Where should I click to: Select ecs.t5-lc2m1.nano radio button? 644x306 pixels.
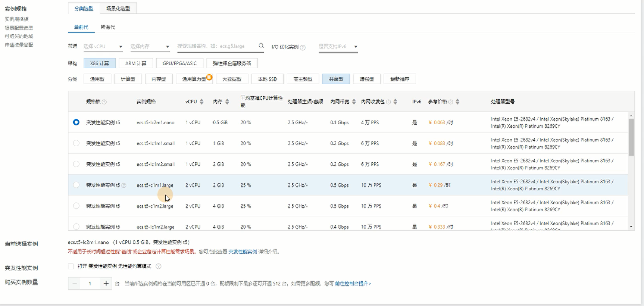pos(76,122)
